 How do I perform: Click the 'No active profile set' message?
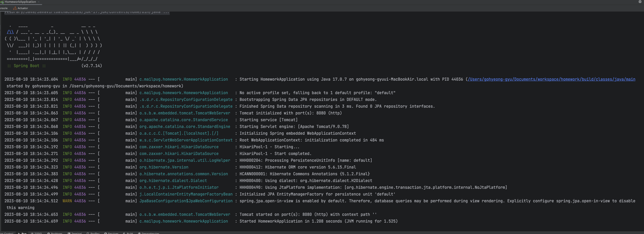tap(318, 93)
